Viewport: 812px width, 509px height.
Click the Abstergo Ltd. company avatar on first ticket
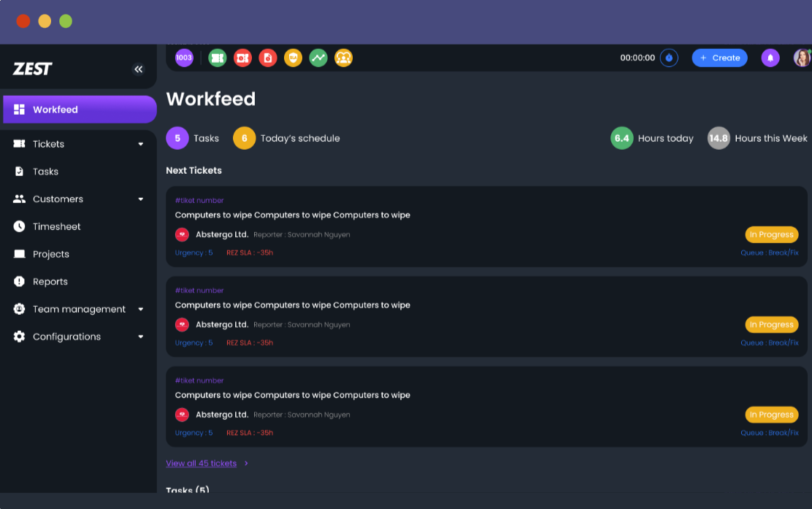182,234
